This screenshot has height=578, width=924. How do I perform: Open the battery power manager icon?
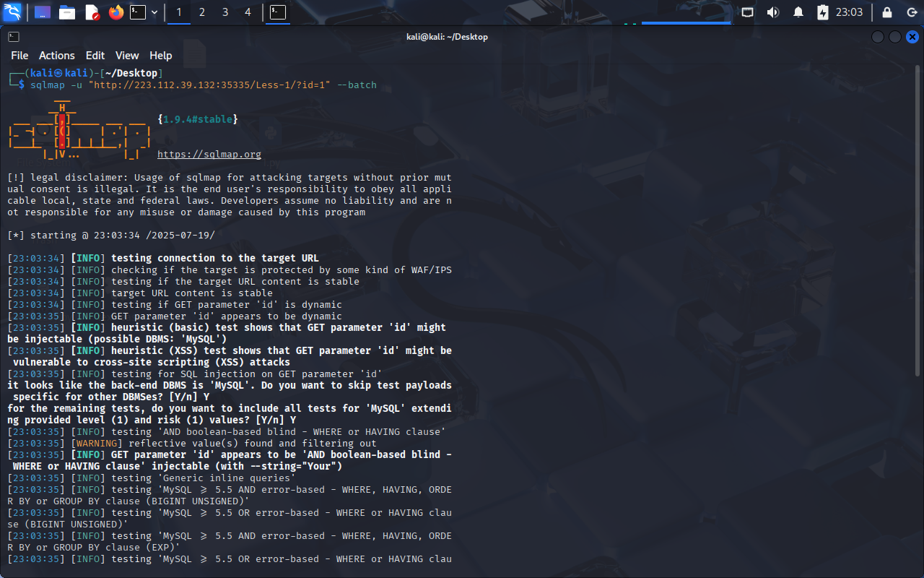pos(823,12)
